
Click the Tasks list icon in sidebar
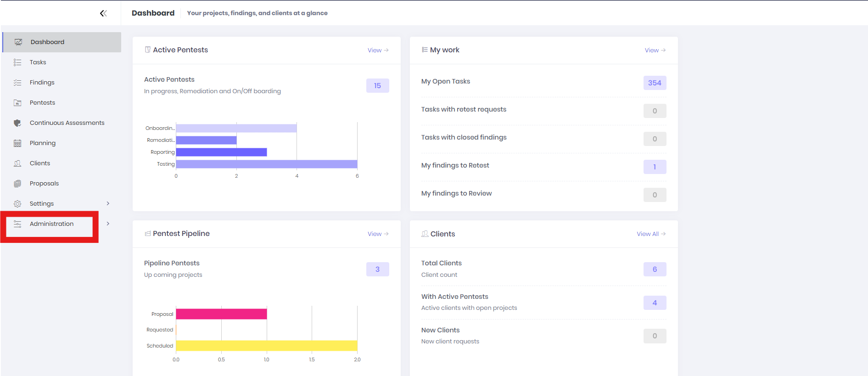(x=17, y=62)
